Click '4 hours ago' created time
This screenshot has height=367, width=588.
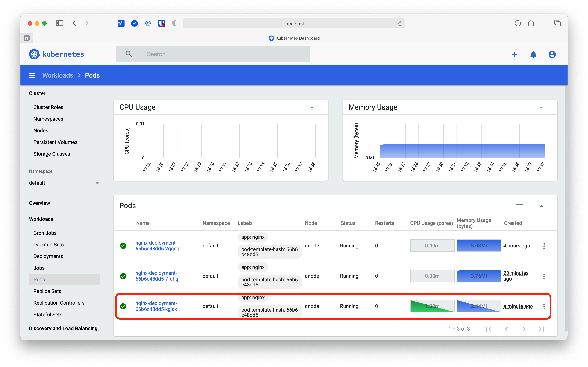[516, 246]
